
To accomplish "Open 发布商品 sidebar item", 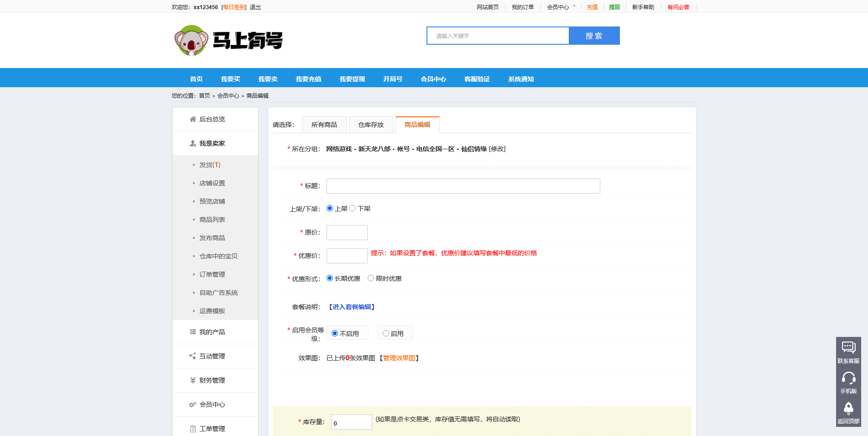I will (212, 238).
